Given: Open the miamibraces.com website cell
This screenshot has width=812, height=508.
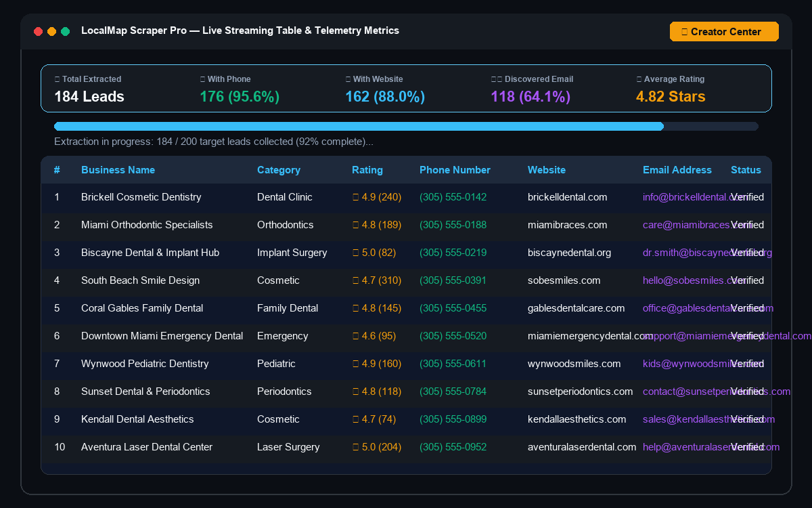Looking at the screenshot, I should click(568, 225).
